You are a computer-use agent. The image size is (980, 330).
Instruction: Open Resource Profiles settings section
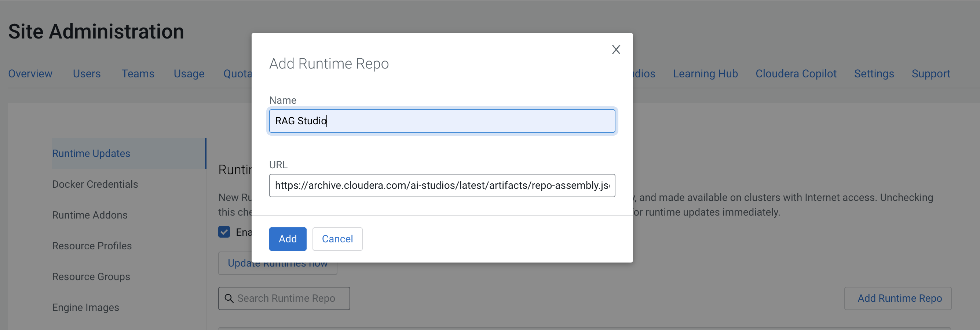point(92,246)
